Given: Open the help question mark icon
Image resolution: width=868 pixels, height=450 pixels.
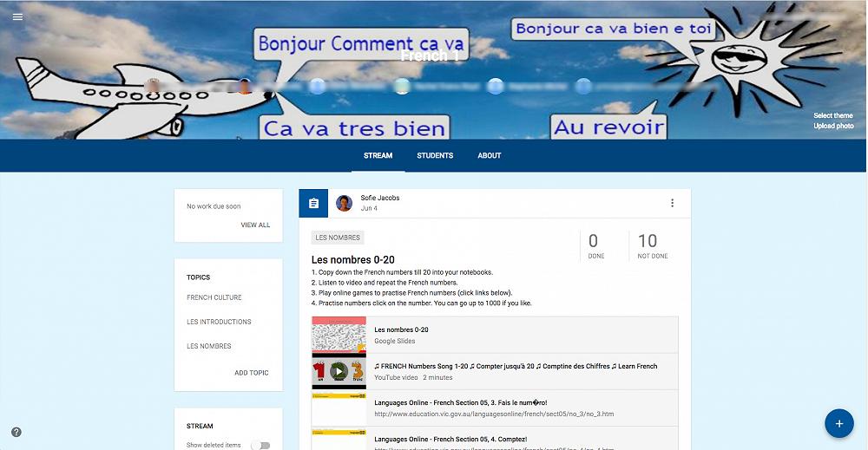Looking at the screenshot, I should pyautogui.click(x=16, y=432).
